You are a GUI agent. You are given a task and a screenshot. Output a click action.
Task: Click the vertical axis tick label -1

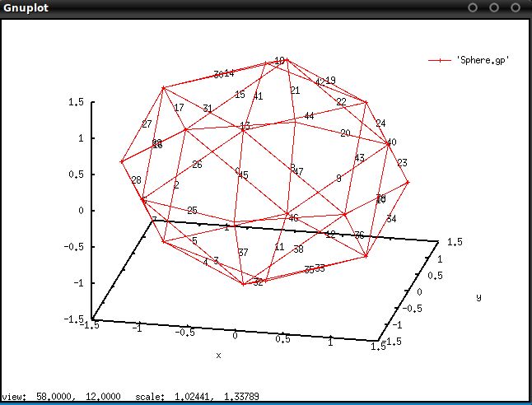tap(78, 283)
